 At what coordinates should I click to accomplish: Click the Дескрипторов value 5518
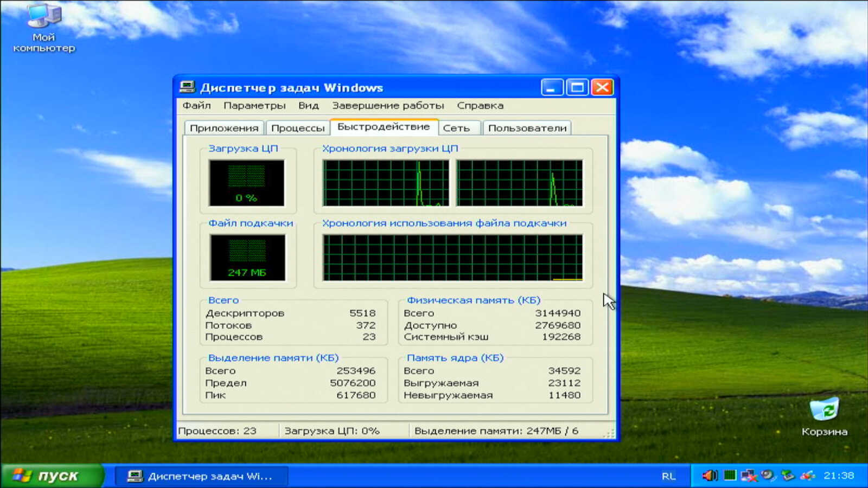(x=362, y=313)
